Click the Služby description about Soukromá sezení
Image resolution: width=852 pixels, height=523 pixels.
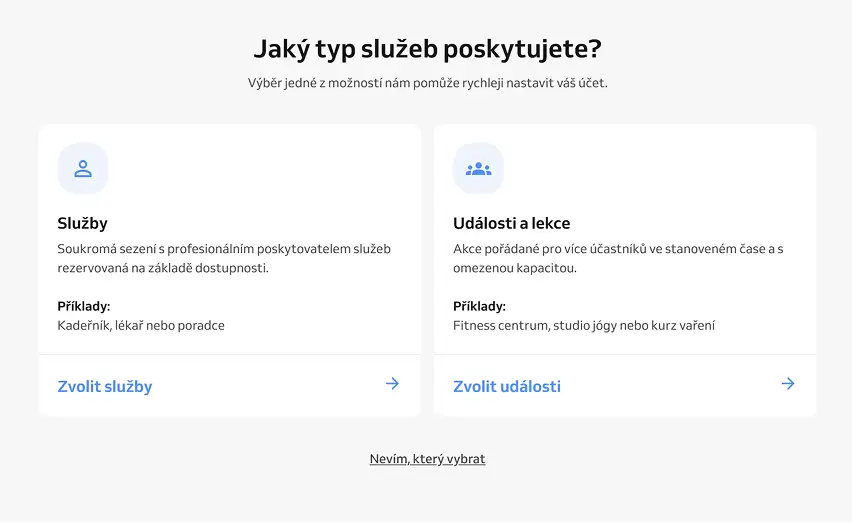224,259
